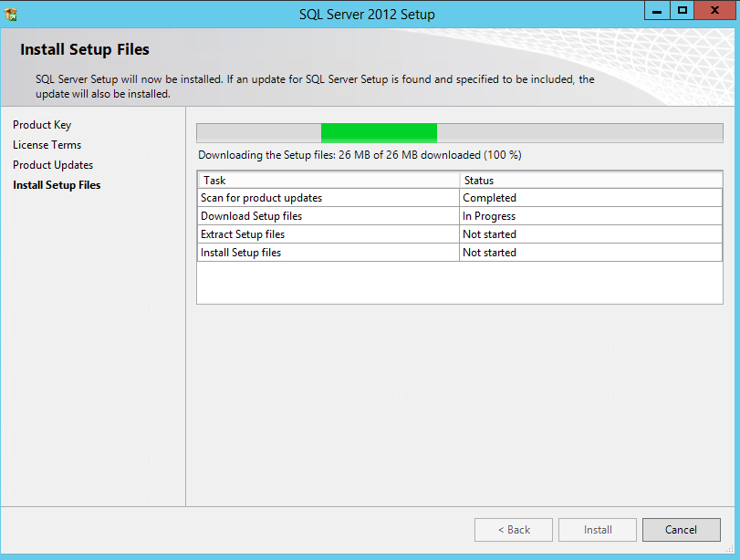740x560 pixels.
Task: Click the Task column header
Action: coord(329,181)
